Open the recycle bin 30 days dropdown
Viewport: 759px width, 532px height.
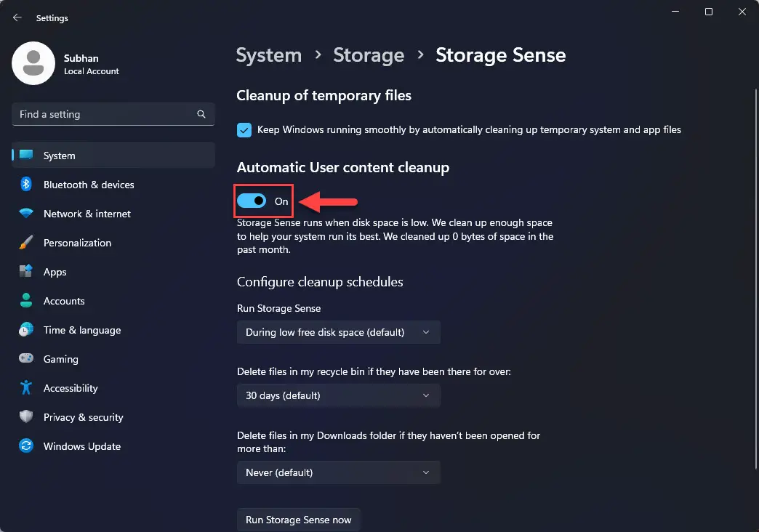click(338, 395)
